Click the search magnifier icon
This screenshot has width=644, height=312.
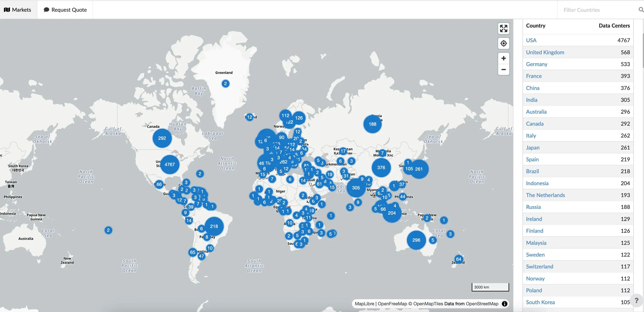[x=641, y=10]
